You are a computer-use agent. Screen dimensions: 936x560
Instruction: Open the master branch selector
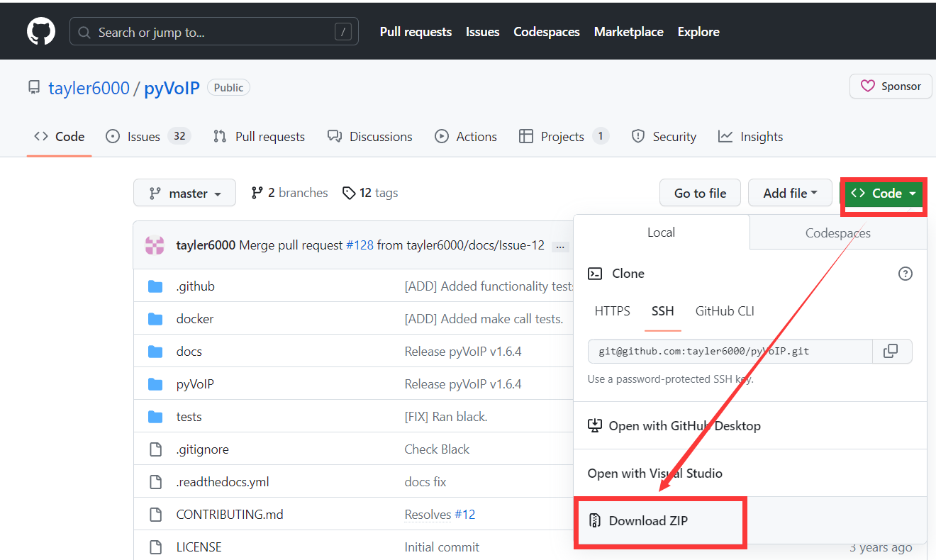pos(184,192)
